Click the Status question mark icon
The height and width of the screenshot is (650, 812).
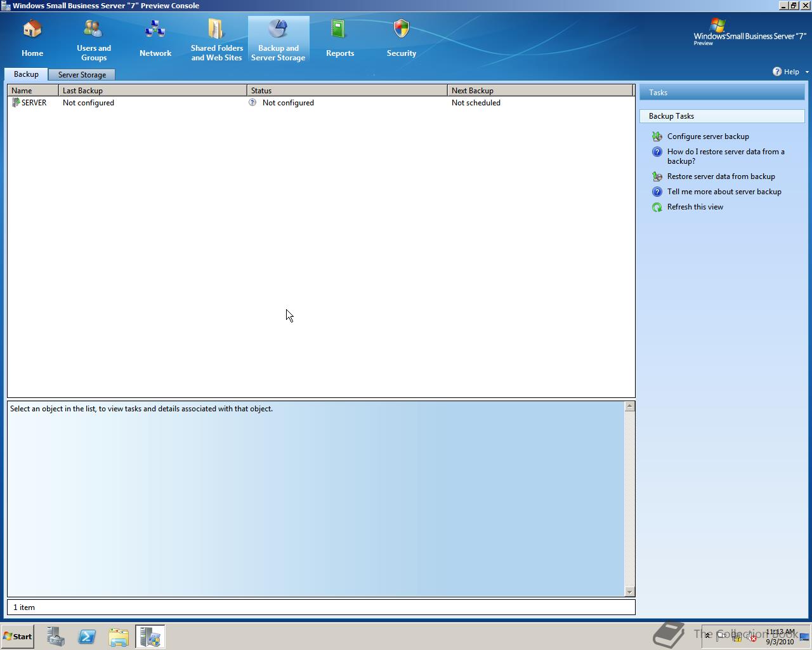[252, 102]
